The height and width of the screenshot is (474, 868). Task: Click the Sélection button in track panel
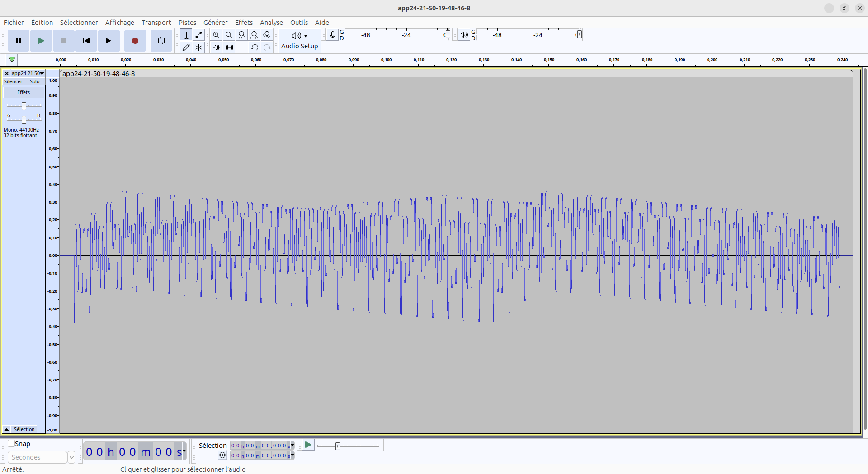click(24, 429)
